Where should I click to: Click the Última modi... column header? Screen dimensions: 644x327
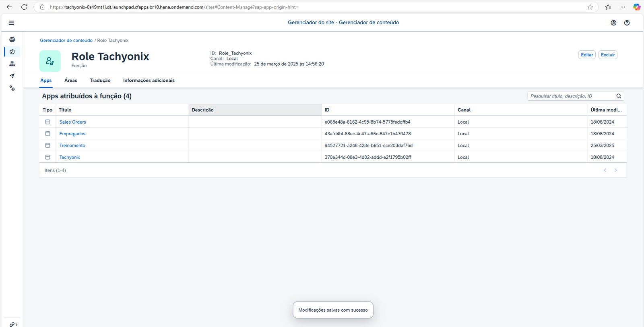[x=607, y=110]
